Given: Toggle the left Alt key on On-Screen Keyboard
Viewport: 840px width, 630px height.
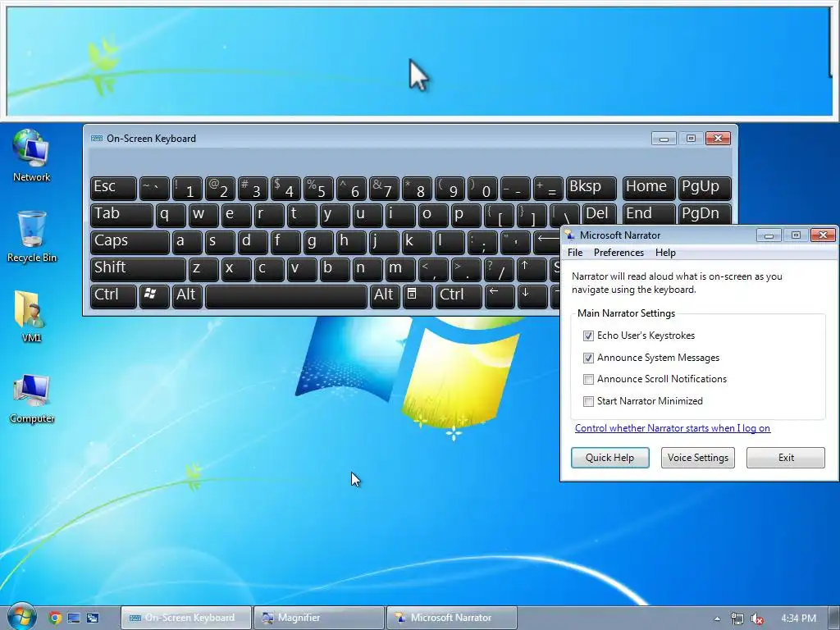Looking at the screenshot, I should pos(187,295).
